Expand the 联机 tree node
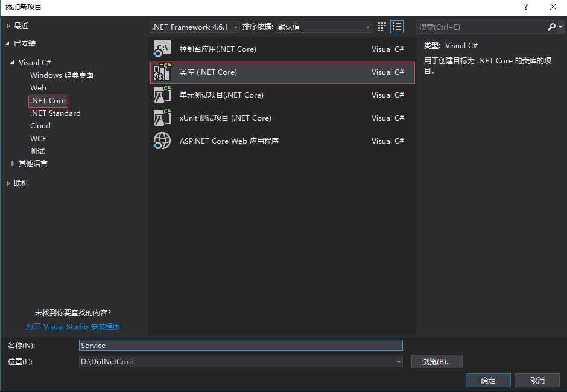Viewport: 567px width, 392px height. click(8, 183)
